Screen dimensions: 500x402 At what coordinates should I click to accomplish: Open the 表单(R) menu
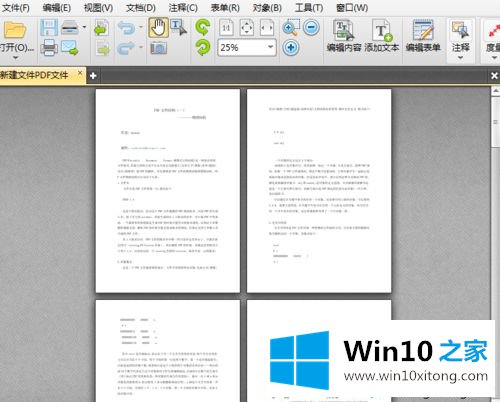pyautogui.click(x=225, y=7)
